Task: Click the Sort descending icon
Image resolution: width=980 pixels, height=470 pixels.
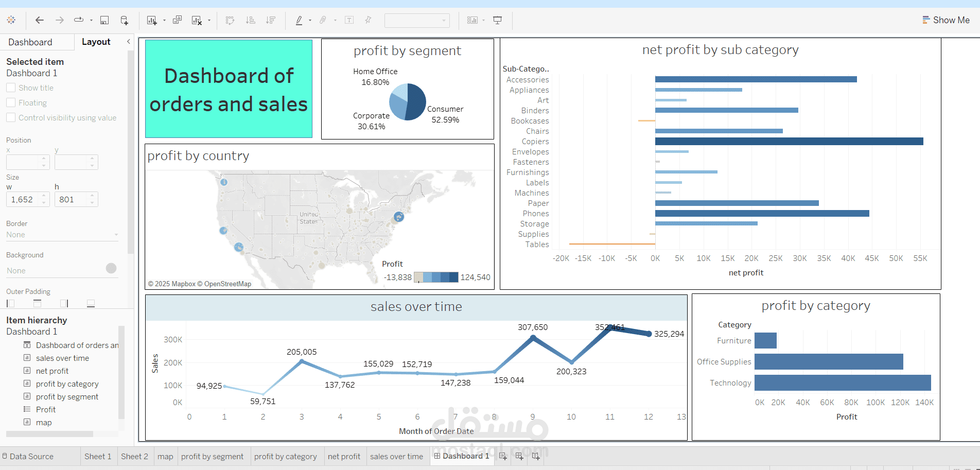Action: pos(271,20)
